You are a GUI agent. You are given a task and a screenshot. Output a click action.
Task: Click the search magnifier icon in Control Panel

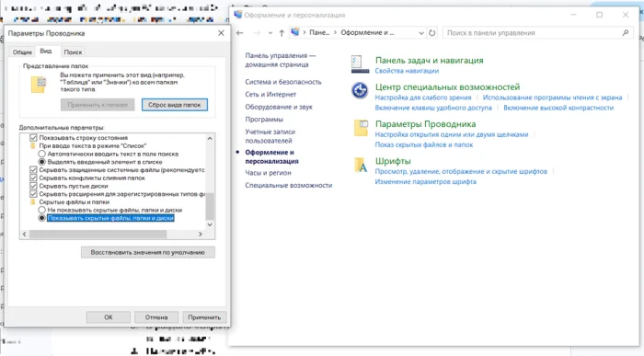tap(625, 33)
